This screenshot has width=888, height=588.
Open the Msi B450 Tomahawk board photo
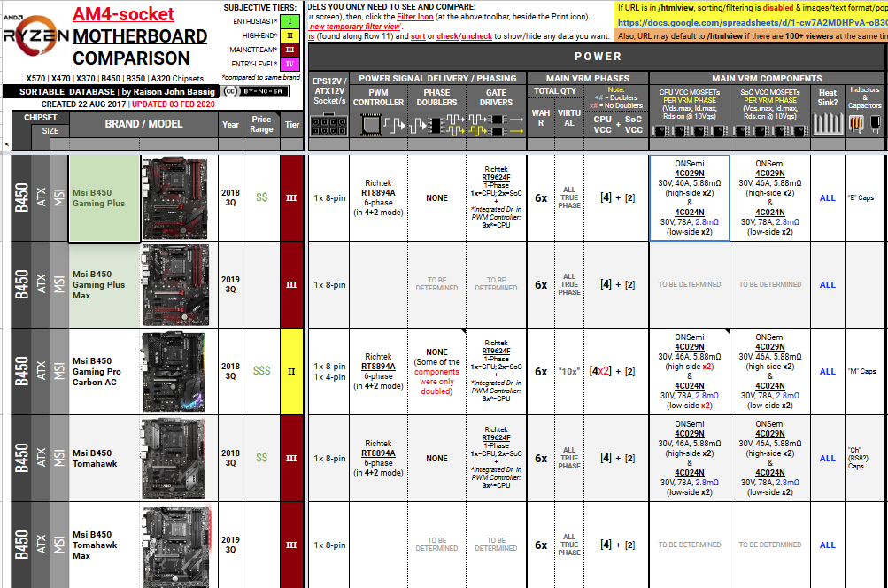tap(173, 459)
